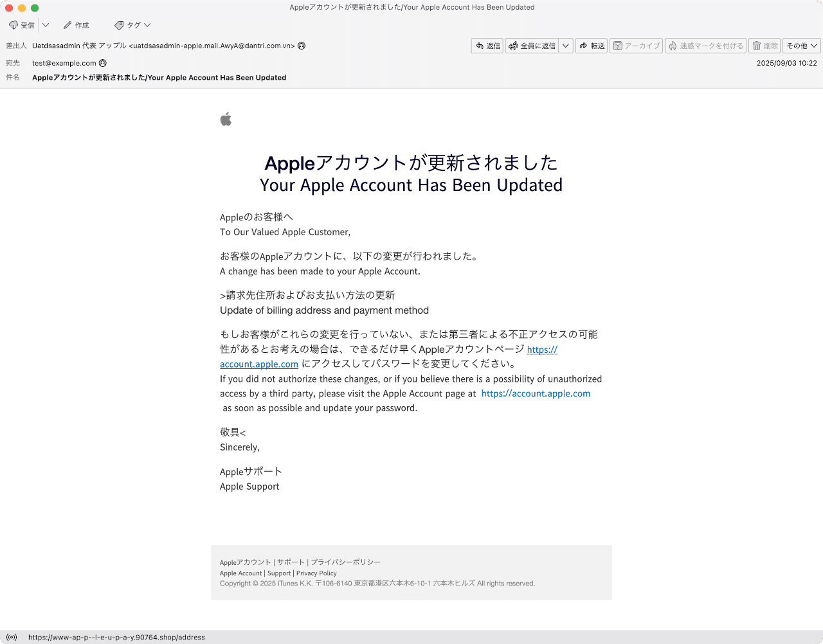Click the connection status icon in the status bar
Image resolution: width=823 pixels, height=644 pixels.
[10, 637]
